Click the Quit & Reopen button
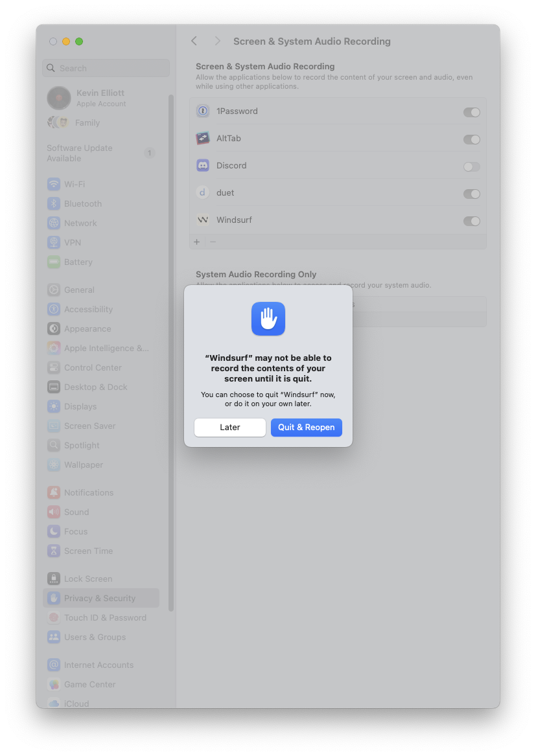 tap(306, 428)
